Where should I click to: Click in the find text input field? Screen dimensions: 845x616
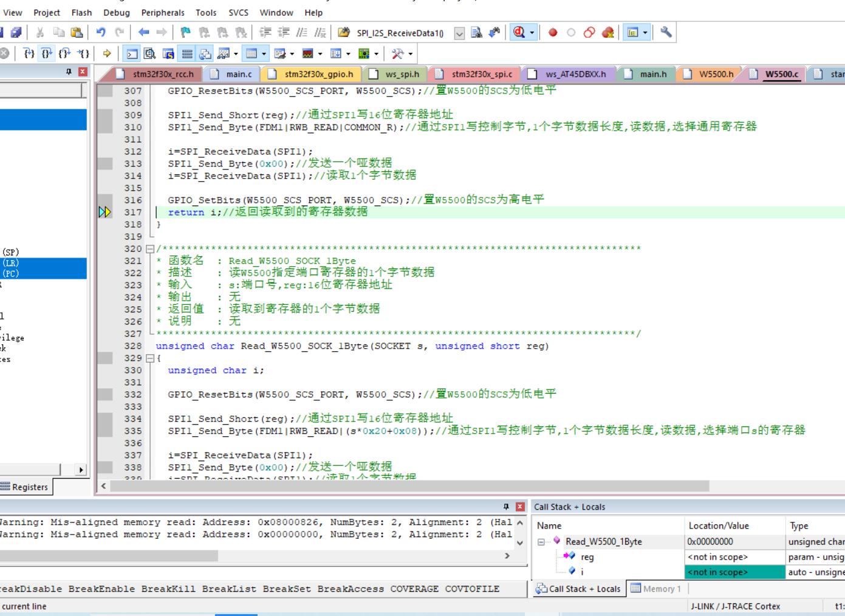click(404, 33)
